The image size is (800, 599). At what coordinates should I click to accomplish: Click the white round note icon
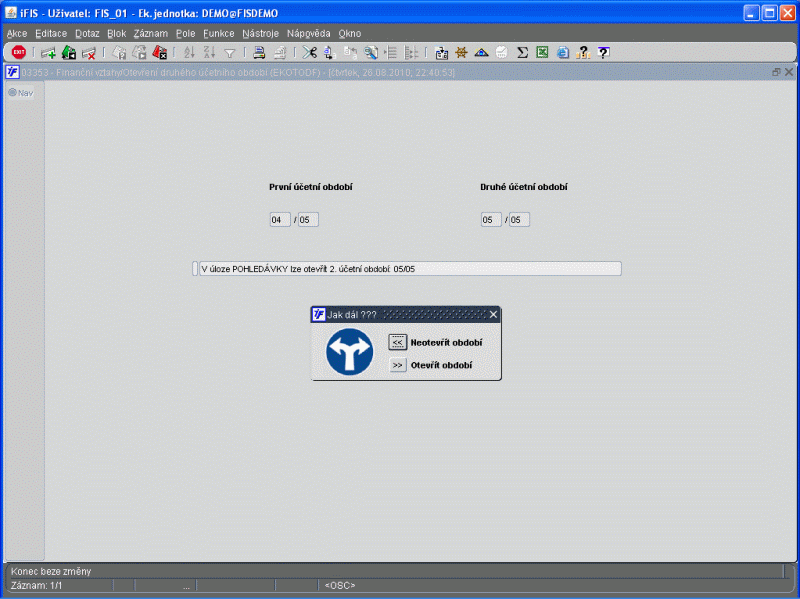coord(502,53)
